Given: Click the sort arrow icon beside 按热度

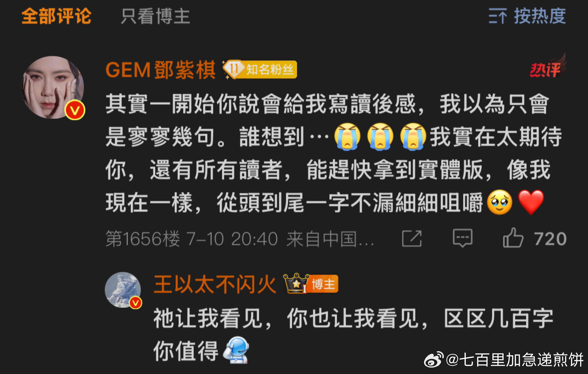Looking at the screenshot, I should tap(497, 16).
